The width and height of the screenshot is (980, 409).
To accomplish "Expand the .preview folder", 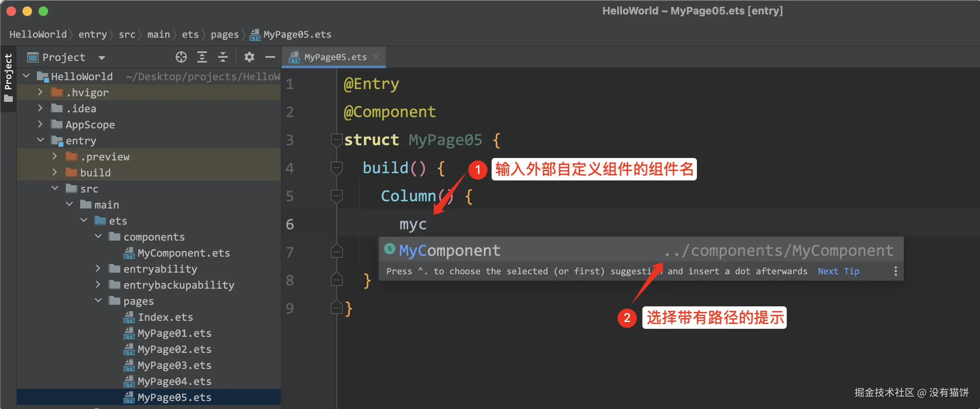I will point(55,156).
